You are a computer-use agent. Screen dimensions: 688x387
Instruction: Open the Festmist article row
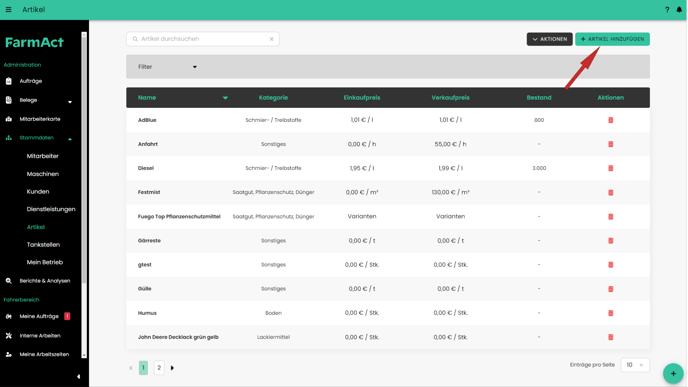388,192
